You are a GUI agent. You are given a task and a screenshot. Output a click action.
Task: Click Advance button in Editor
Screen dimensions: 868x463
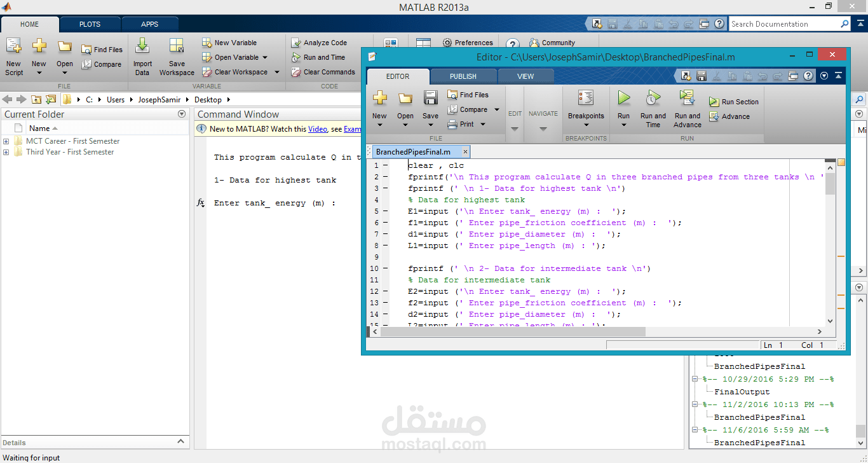pyautogui.click(x=729, y=116)
